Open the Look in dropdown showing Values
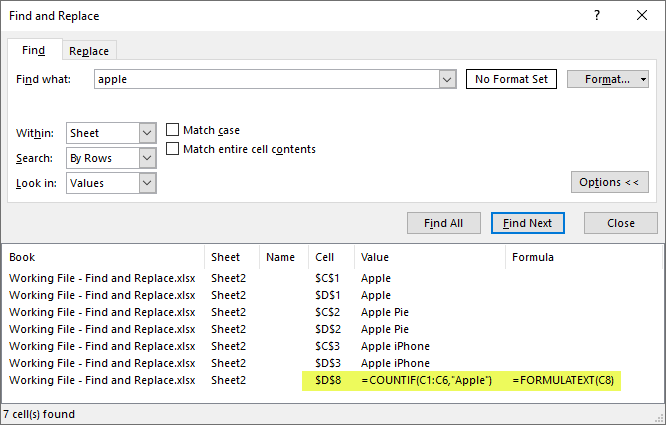666x425 pixels. (147, 183)
